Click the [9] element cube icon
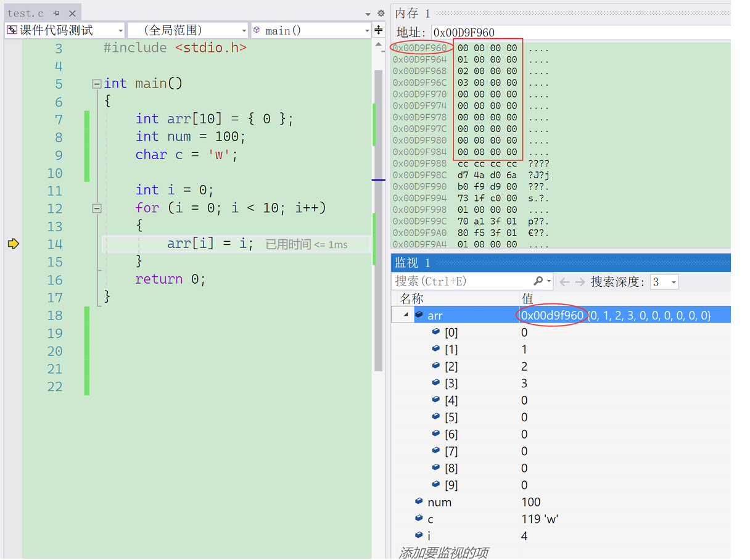This screenshot has width=750, height=560. (436, 485)
